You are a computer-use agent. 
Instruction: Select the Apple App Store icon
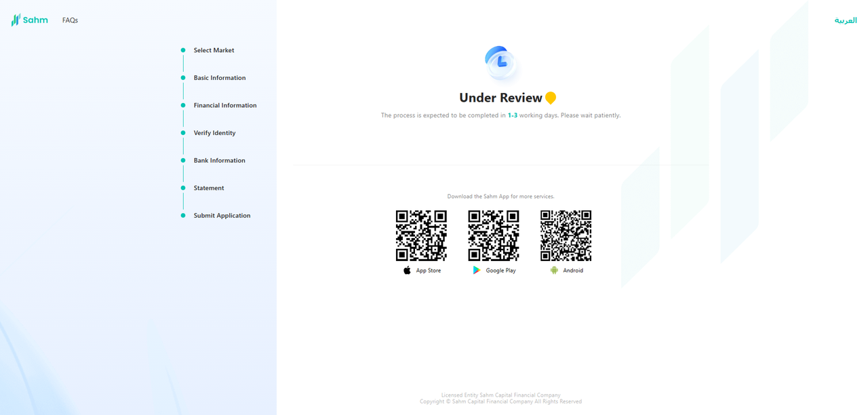(x=408, y=271)
